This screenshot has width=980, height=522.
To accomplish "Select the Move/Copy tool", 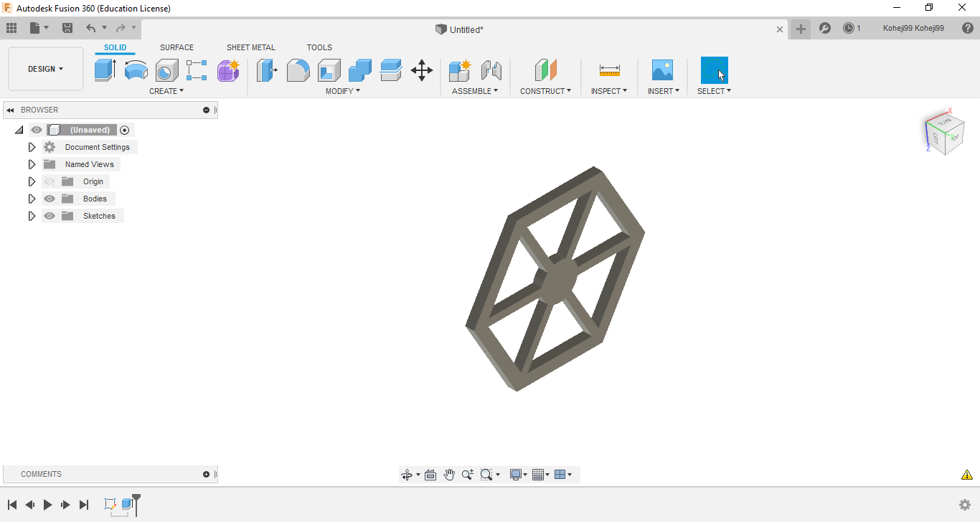I will (422, 70).
